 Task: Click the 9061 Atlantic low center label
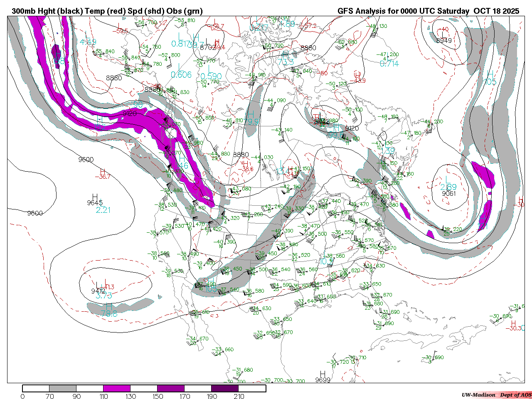pos(449,194)
